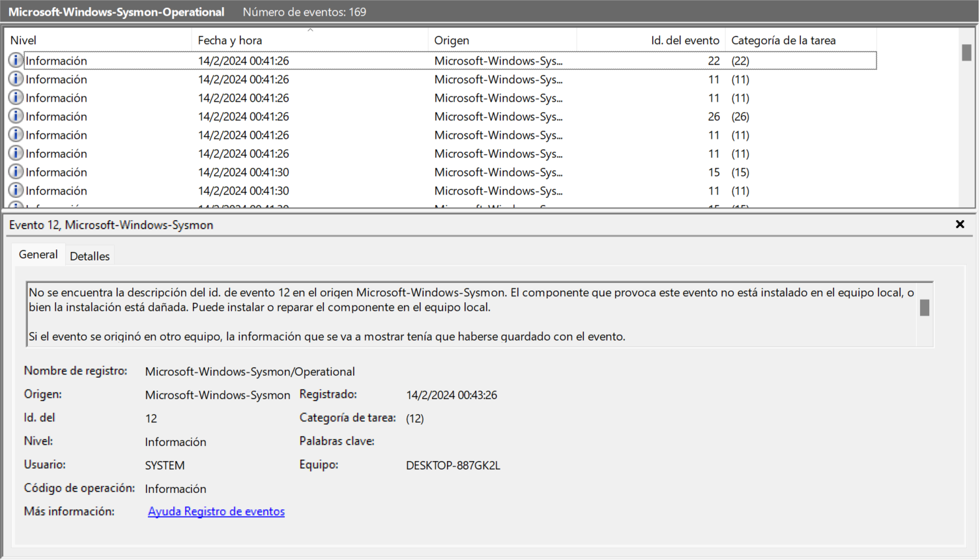Click the Más información label

(69, 512)
